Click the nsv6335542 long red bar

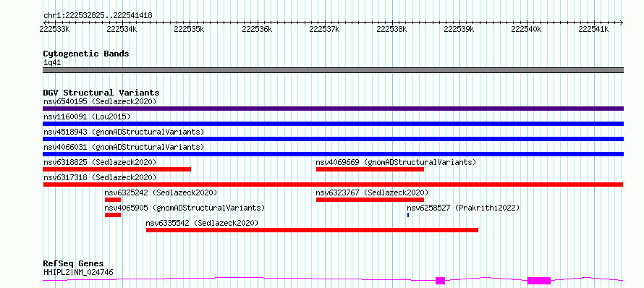[x=312, y=230]
